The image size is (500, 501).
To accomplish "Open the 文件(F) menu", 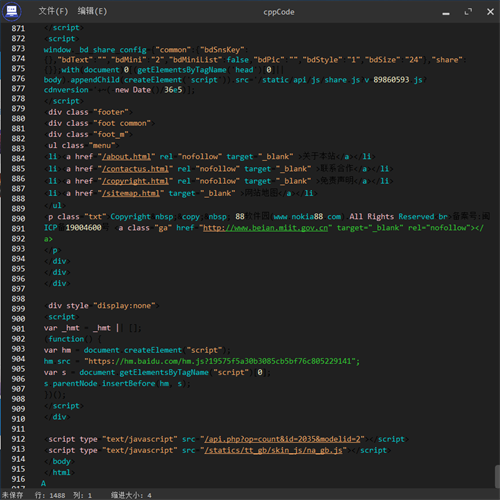I will [x=53, y=11].
